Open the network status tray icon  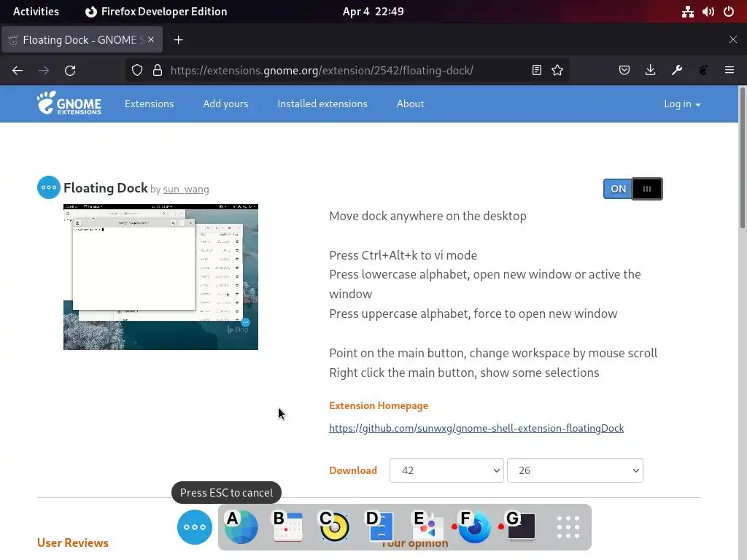pos(687,12)
